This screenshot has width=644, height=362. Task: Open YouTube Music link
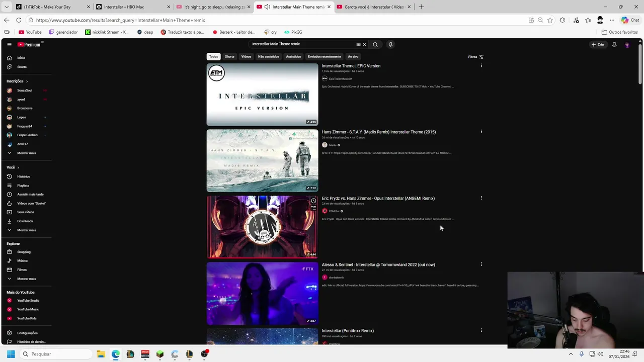coord(26,309)
